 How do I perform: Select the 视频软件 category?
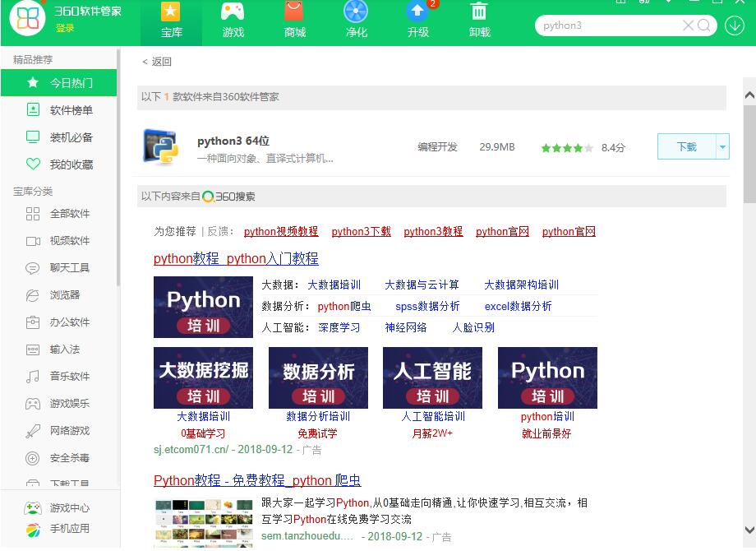click(x=59, y=241)
